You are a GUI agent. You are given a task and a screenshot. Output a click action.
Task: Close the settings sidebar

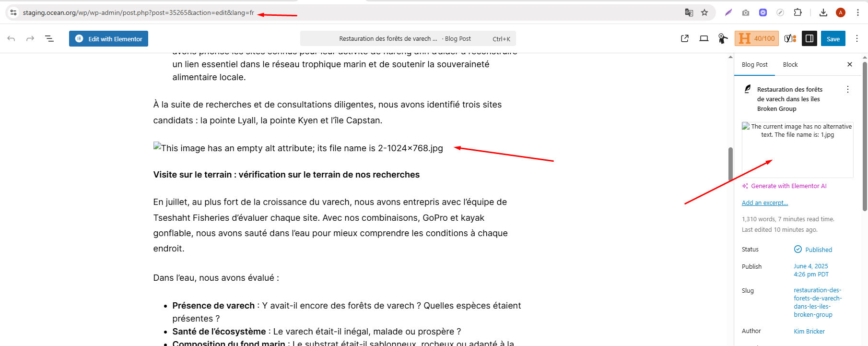click(x=850, y=64)
